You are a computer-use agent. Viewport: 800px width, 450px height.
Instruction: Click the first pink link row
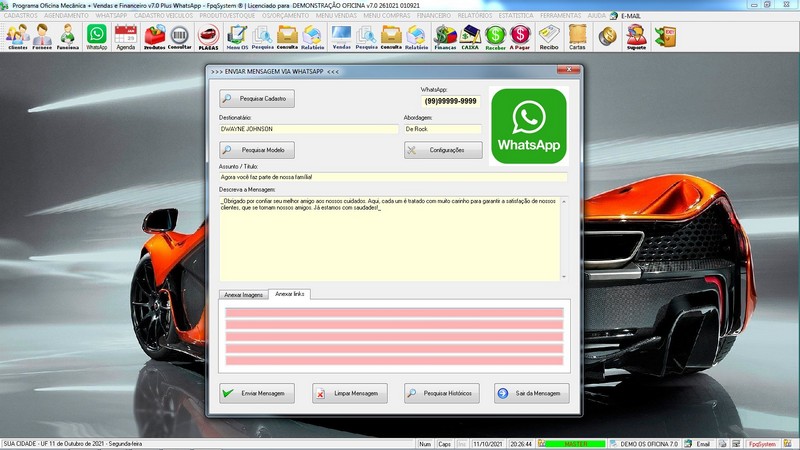pyautogui.click(x=394, y=313)
